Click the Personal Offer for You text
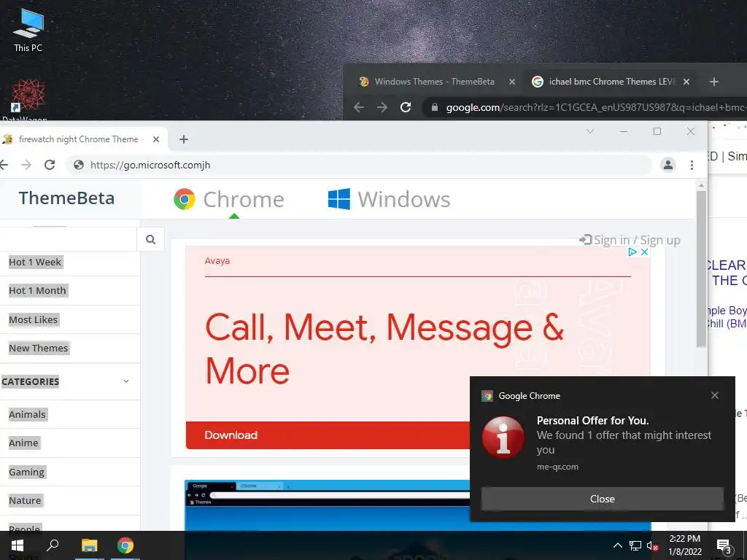 [592, 421]
